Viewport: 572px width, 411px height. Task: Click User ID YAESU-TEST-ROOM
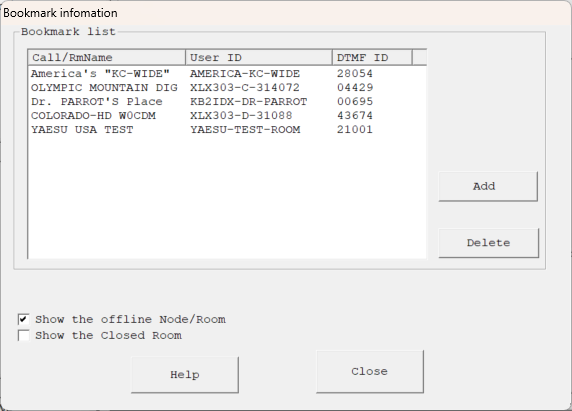point(245,129)
